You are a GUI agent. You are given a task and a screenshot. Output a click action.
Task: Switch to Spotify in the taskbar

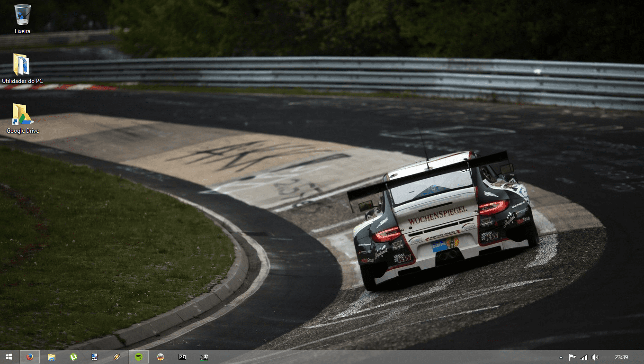click(139, 357)
